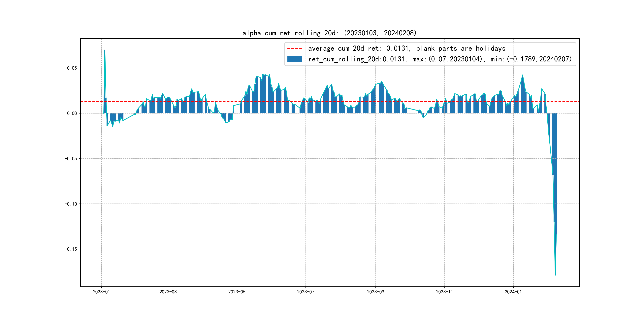This screenshot has height=322, width=644.
Task: Click the chart title text
Action: pyautogui.click(x=329, y=33)
